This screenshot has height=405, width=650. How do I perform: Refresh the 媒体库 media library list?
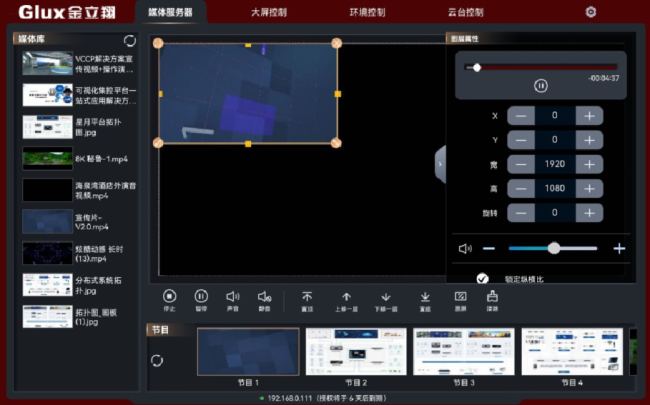tap(129, 40)
